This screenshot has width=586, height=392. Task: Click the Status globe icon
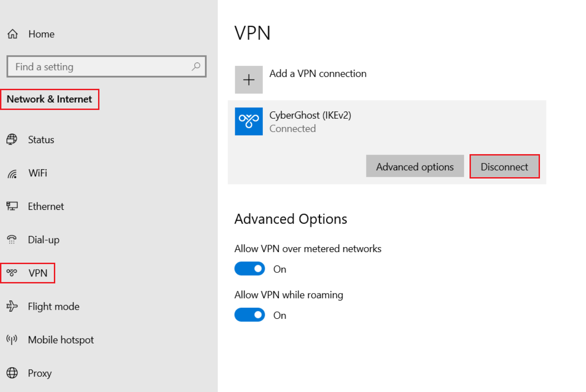coord(12,139)
